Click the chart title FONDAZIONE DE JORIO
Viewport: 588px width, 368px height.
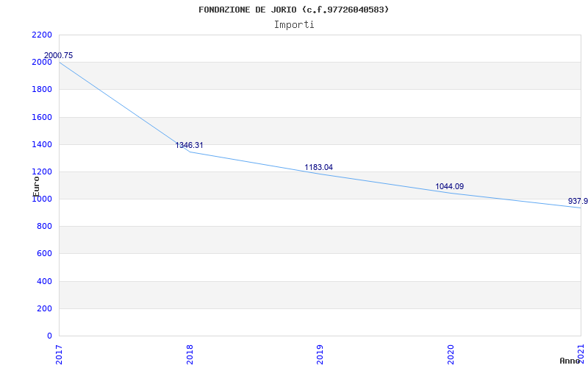293,10
